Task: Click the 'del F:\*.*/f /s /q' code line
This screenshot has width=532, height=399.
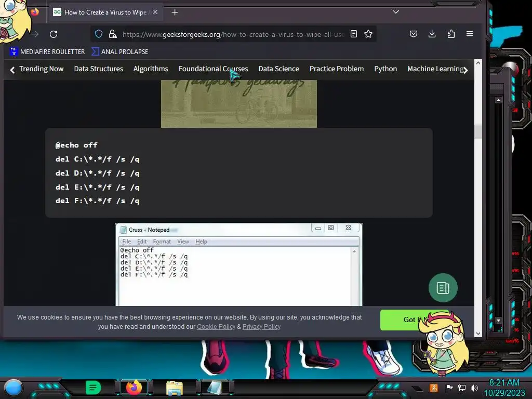Action: pos(97,201)
